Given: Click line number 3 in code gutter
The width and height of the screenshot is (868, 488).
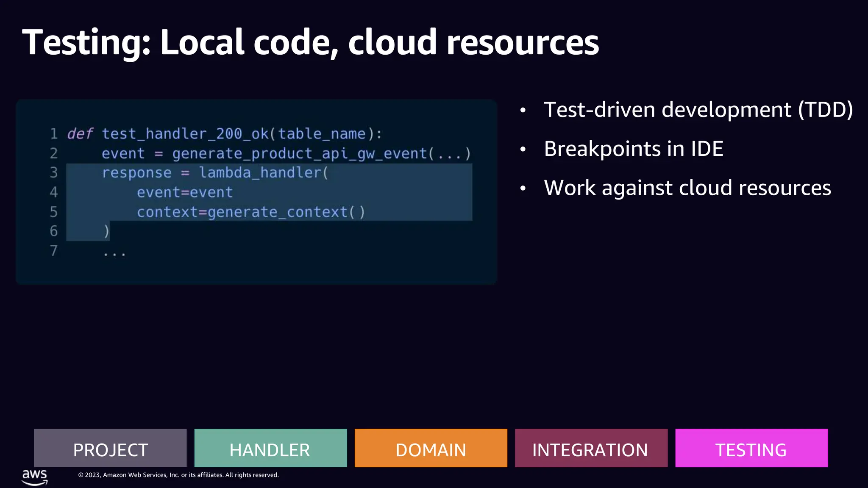Looking at the screenshot, I should 54,173.
